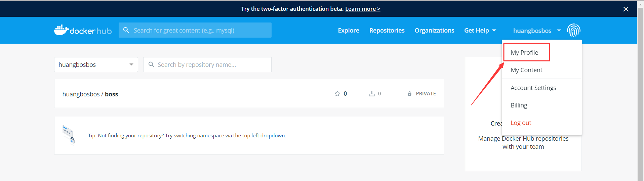Click the magnifier icon in top search bar
The image size is (644, 181).
pos(126,30)
